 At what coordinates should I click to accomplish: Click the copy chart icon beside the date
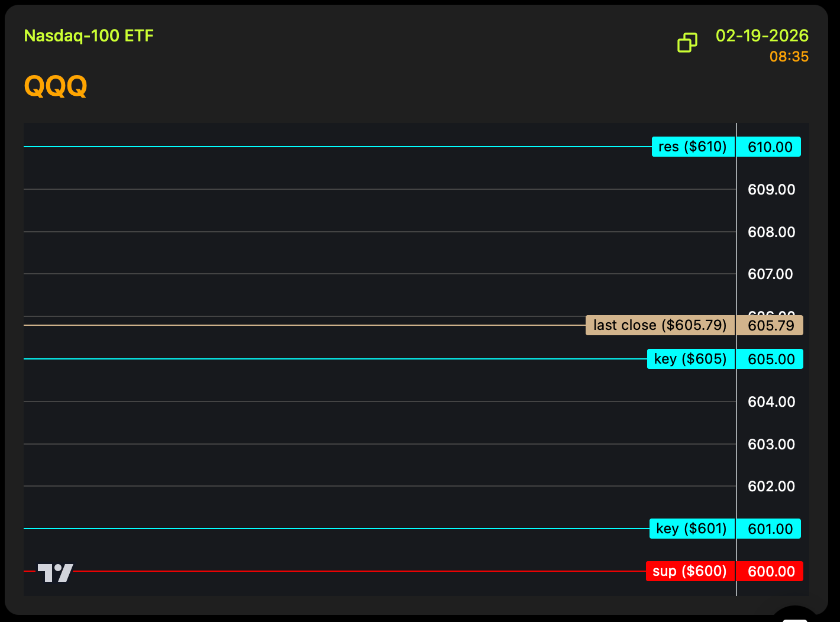click(x=687, y=43)
